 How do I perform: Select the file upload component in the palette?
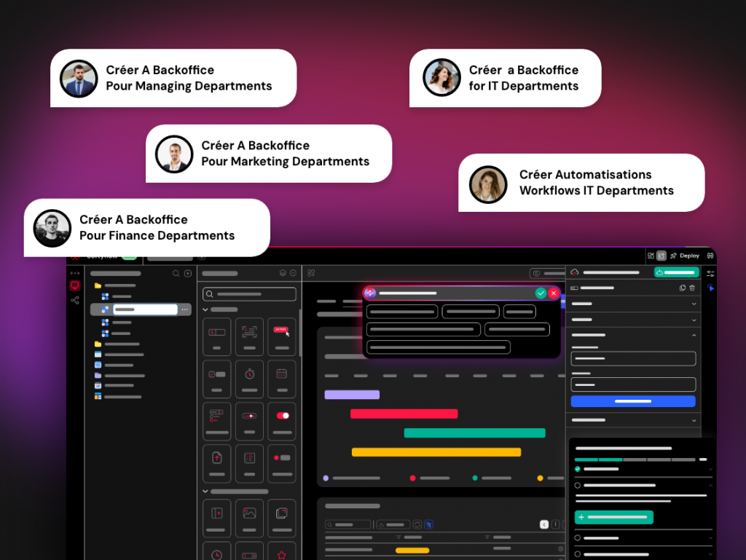216,458
